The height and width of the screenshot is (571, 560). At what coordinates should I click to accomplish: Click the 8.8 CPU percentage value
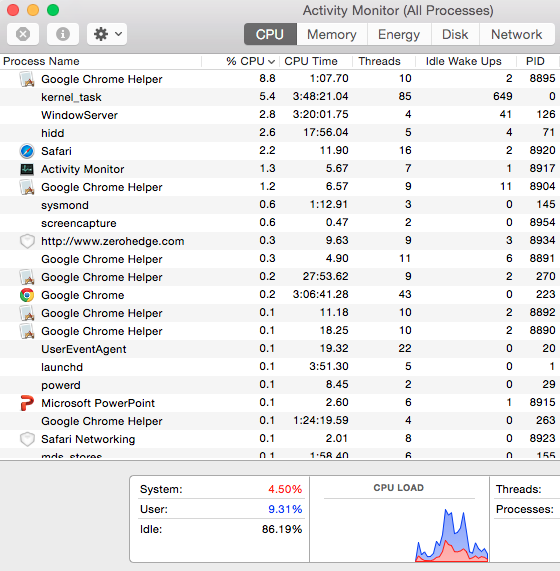click(x=267, y=78)
